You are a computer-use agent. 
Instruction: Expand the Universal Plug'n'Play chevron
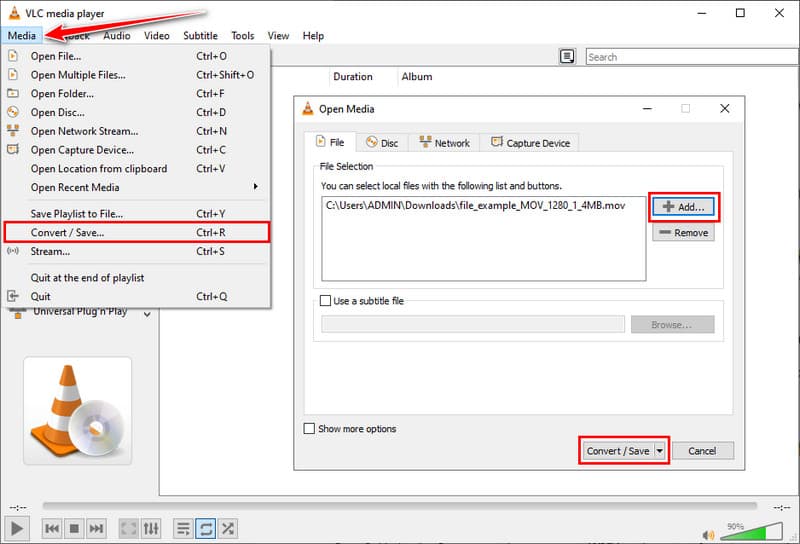(148, 313)
